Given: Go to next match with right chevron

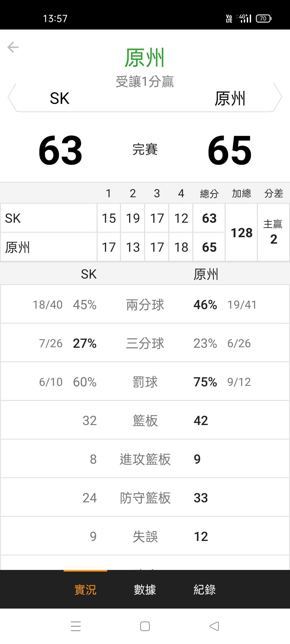Looking at the screenshot, I should (278, 97).
